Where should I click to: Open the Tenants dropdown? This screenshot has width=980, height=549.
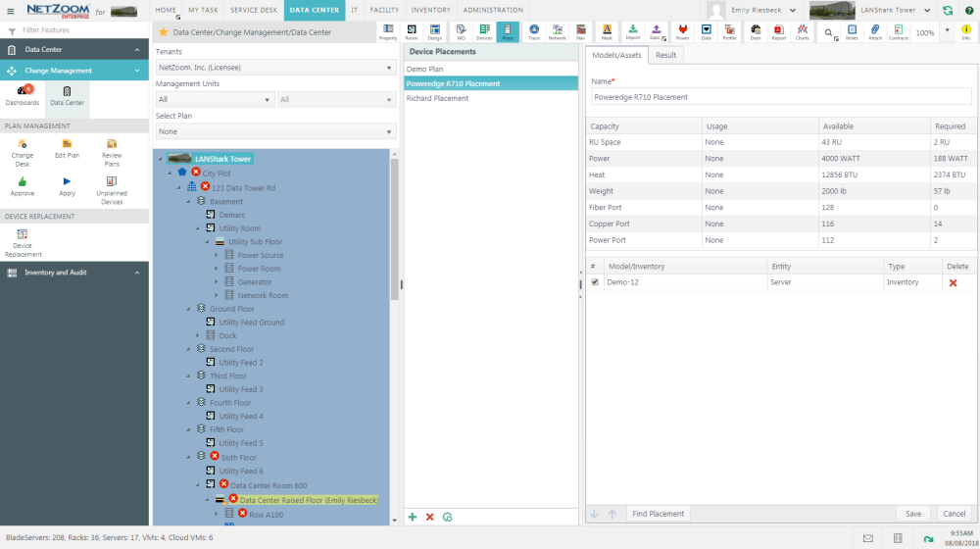point(275,68)
